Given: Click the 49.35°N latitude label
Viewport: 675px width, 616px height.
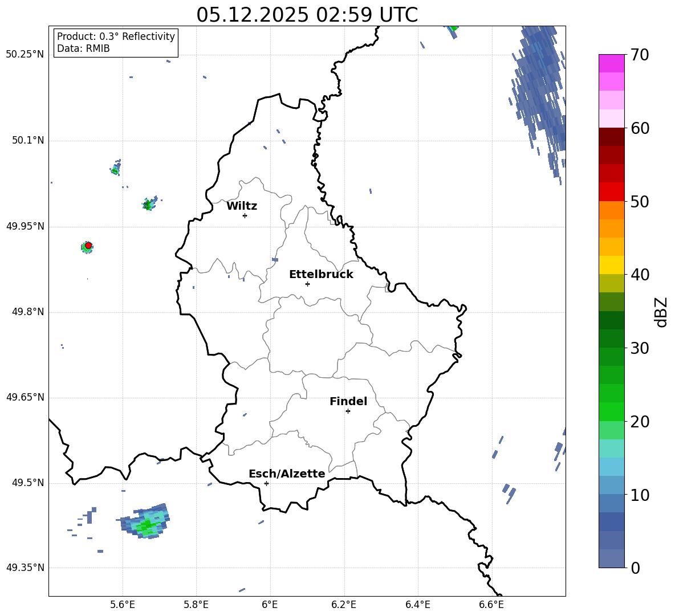Looking at the screenshot, I should (x=25, y=568).
